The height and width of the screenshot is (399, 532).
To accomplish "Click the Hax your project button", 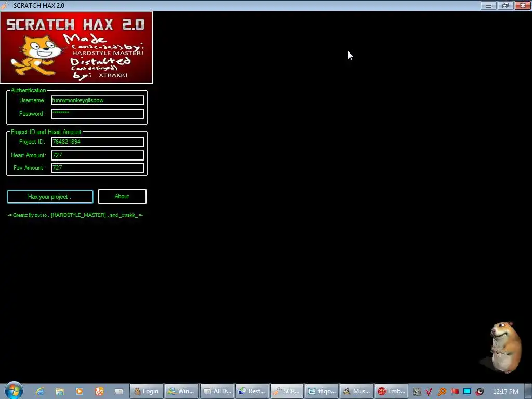I will click(50, 197).
